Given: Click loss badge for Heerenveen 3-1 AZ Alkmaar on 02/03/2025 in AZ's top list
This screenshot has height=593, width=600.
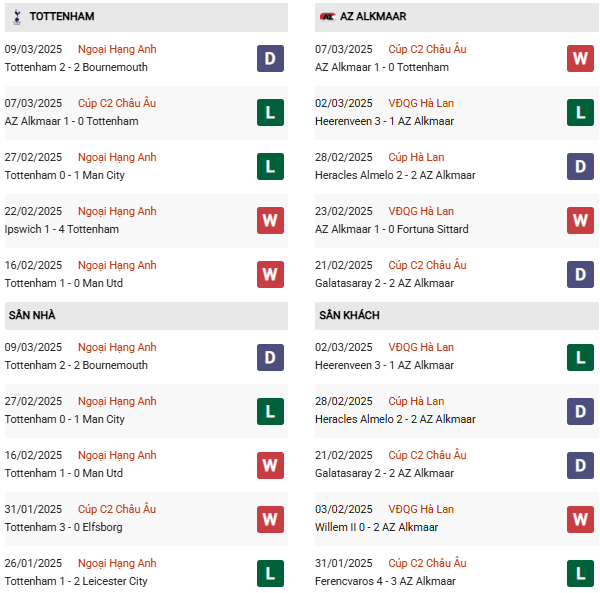Looking at the screenshot, I should [580, 112].
